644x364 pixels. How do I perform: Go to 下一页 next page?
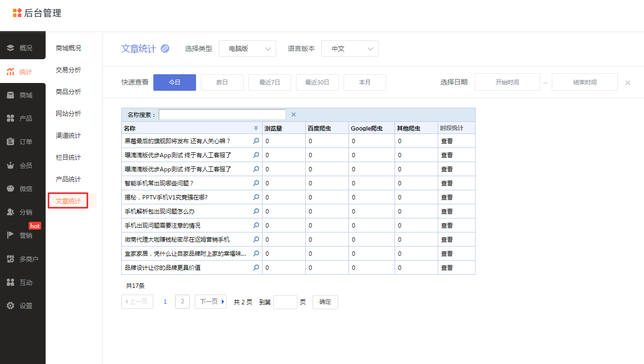(x=211, y=302)
